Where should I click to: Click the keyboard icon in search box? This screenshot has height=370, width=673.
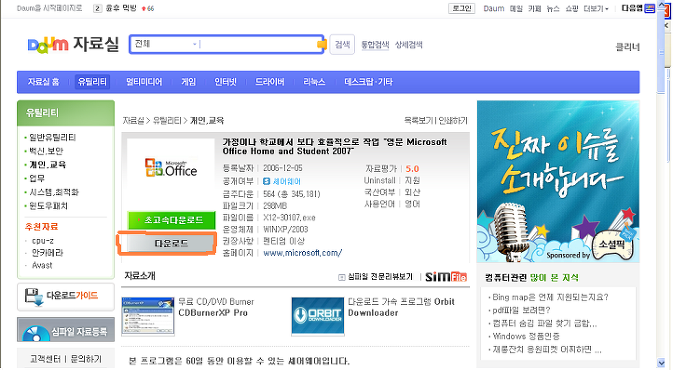tap(322, 44)
